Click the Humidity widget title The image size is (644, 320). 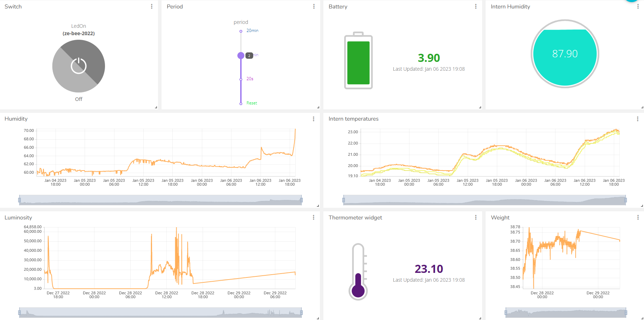16,119
